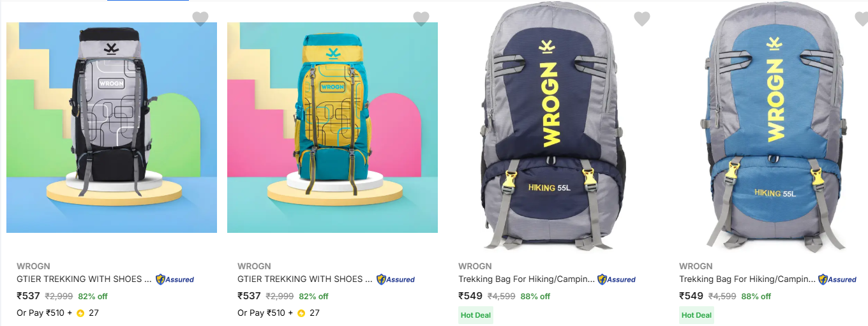The height and width of the screenshot is (326, 868).
Task: Click Assured badge on navy hiking bag
Action: (617, 279)
